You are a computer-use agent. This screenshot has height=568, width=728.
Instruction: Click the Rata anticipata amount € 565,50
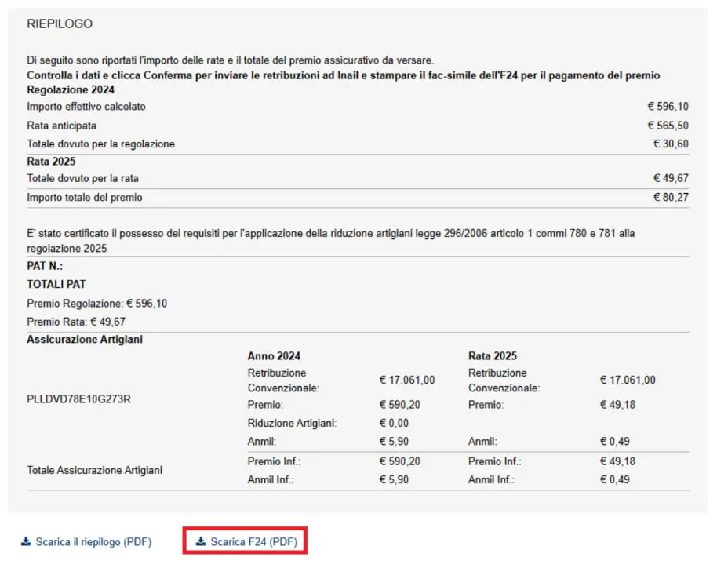coord(668,126)
